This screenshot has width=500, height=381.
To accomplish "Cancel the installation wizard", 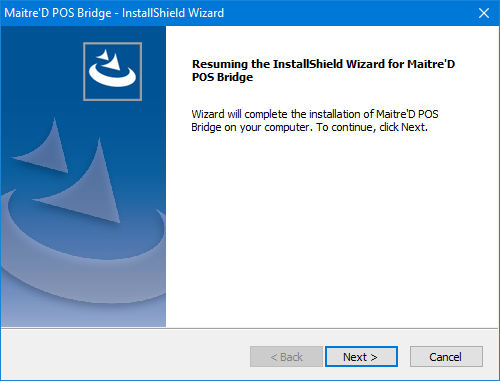I will point(446,357).
